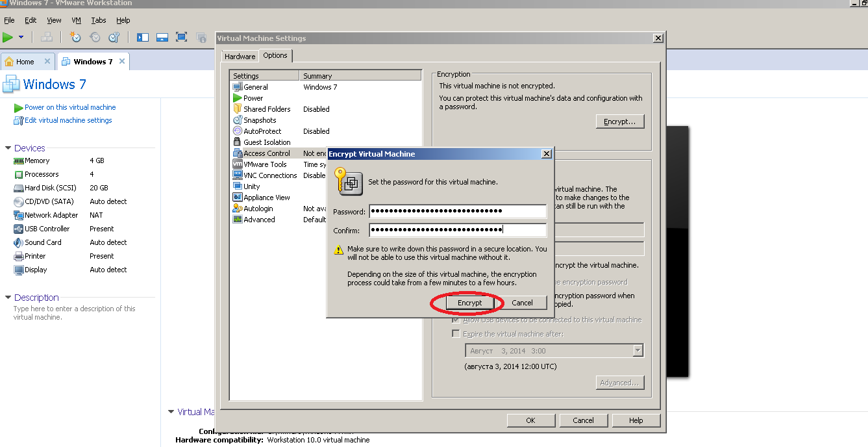Switch to the Options tab

(275, 56)
